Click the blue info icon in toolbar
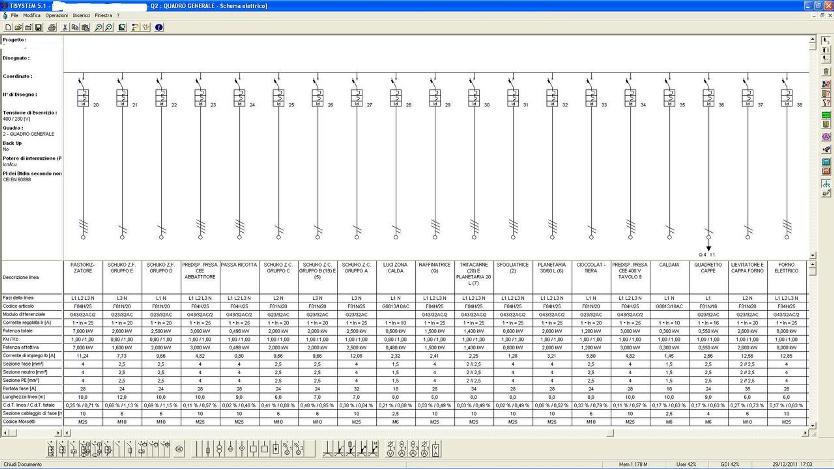This screenshot has width=834, height=469. [159, 27]
